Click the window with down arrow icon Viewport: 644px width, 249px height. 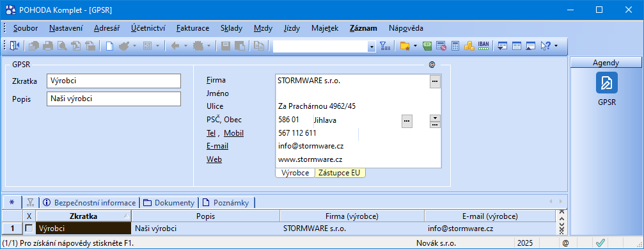tap(502, 46)
